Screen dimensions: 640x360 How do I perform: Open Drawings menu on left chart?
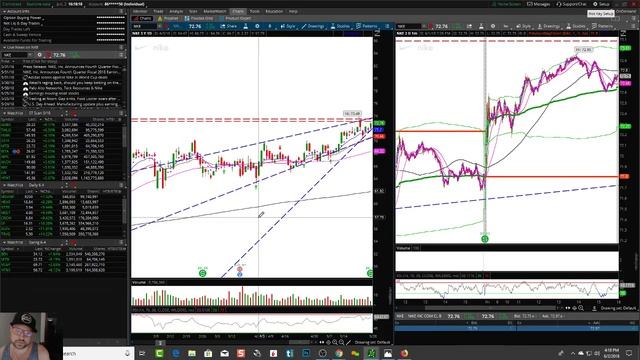(x=313, y=26)
